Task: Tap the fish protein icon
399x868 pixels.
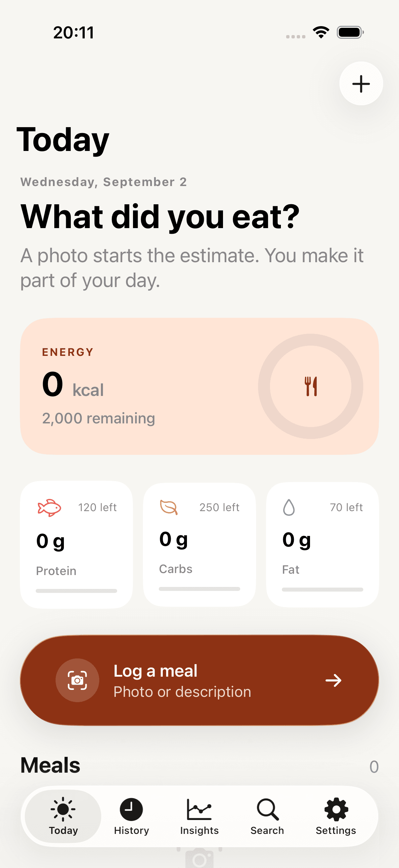Action: pyautogui.click(x=49, y=507)
